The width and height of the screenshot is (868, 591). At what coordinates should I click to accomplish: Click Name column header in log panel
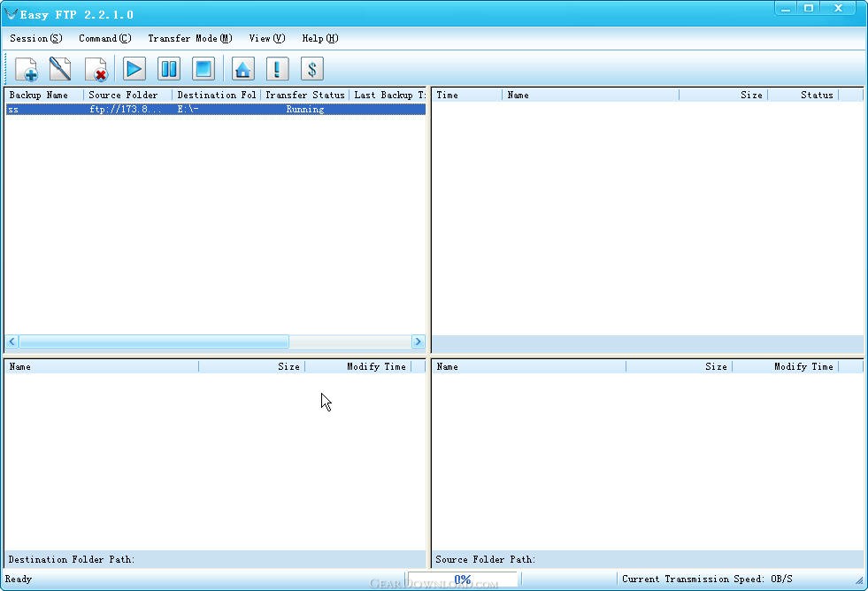point(591,96)
